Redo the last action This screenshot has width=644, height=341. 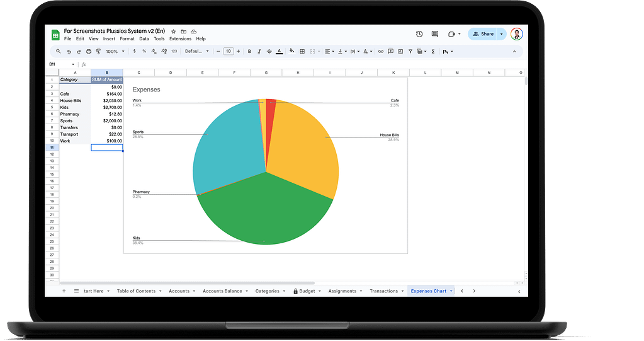[x=79, y=52]
